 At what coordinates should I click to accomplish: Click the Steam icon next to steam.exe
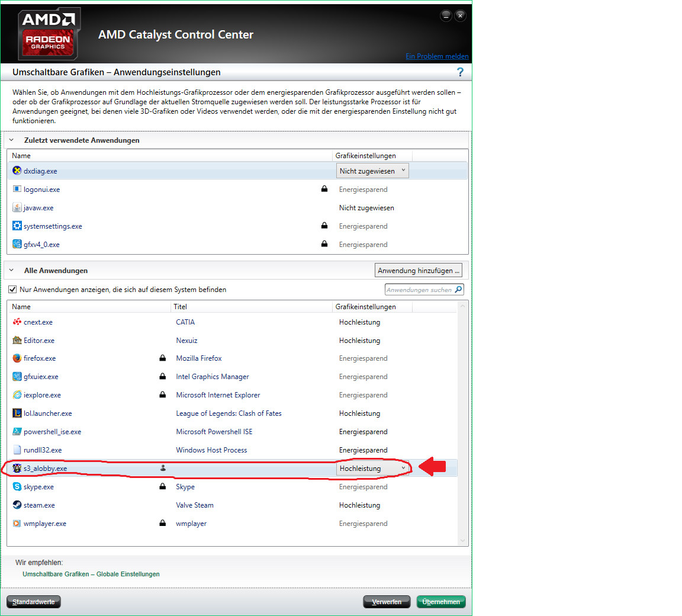click(x=17, y=505)
